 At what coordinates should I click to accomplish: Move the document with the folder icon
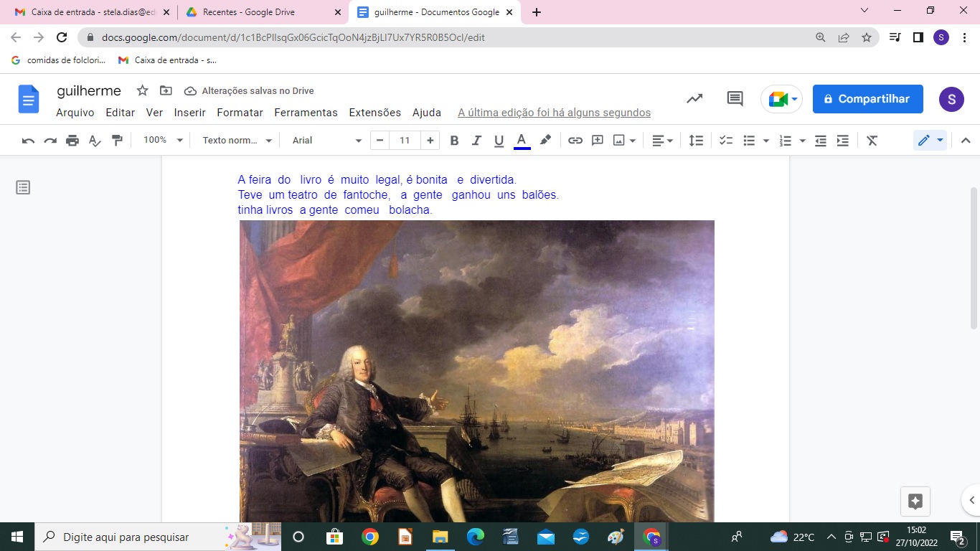click(166, 90)
